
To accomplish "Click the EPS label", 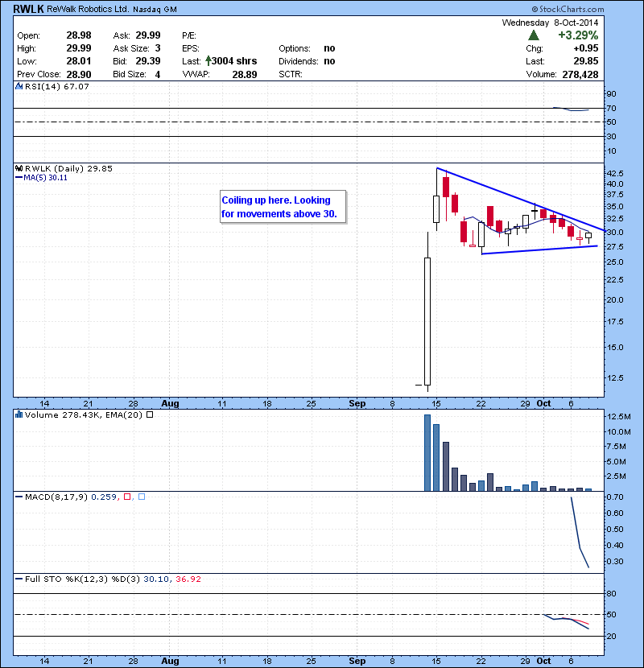I will coord(191,48).
